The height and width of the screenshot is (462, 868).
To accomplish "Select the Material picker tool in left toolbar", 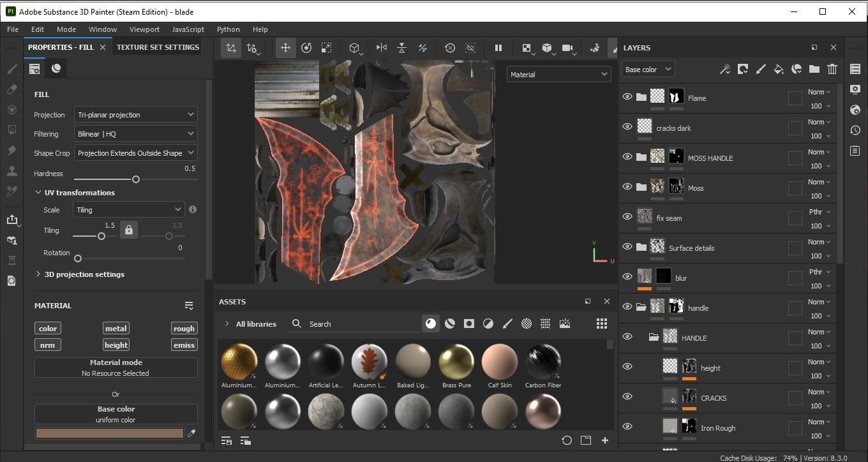I will (11, 191).
